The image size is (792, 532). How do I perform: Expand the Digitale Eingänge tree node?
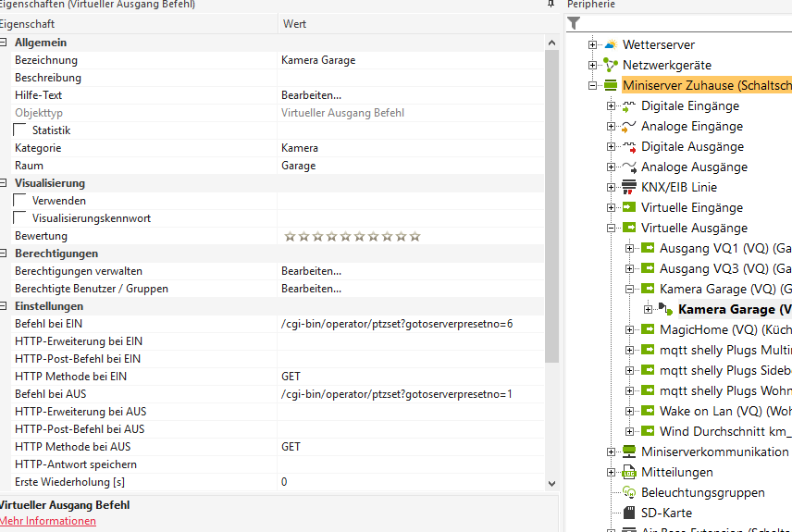612,105
